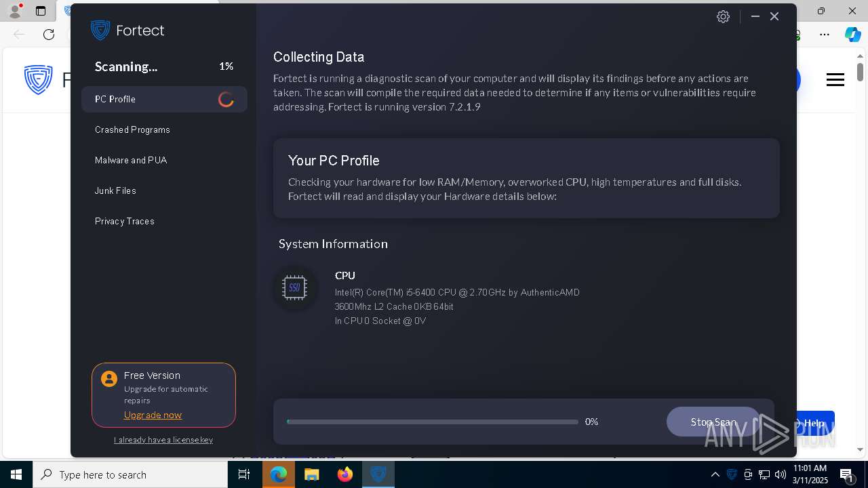Image resolution: width=868 pixels, height=488 pixels.
Task: Select PC Profile scan section
Action: pos(164,99)
